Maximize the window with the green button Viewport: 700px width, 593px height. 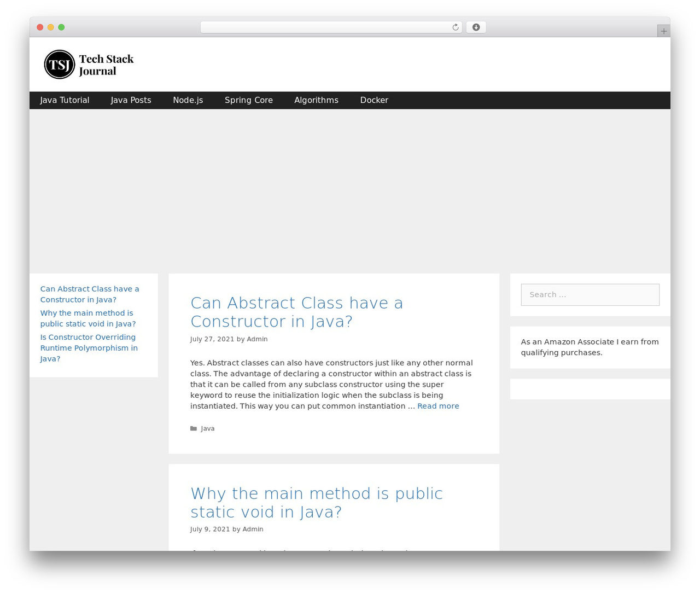coord(61,27)
